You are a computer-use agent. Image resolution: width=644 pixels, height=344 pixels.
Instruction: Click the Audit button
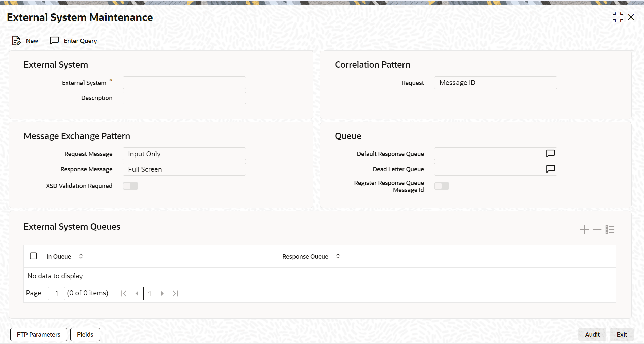tap(592, 334)
